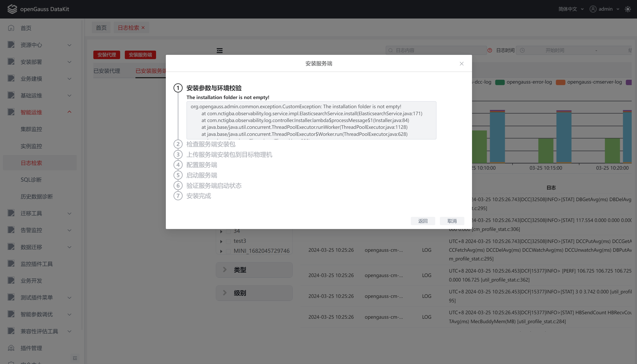
Task: Click the 取消 button in dialog
Action: pyautogui.click(x=452, y=221)
